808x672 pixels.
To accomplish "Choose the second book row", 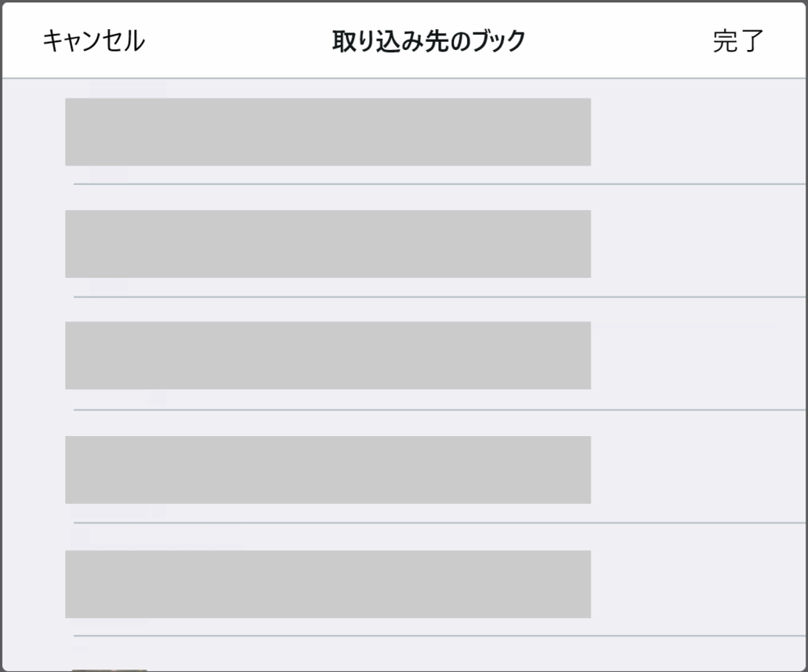I will [327, 244].
